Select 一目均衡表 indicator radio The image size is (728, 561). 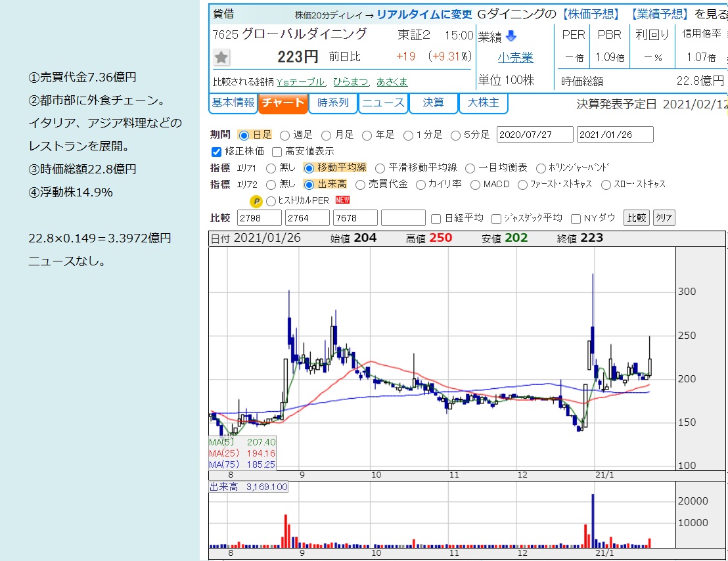pos(470,168)
